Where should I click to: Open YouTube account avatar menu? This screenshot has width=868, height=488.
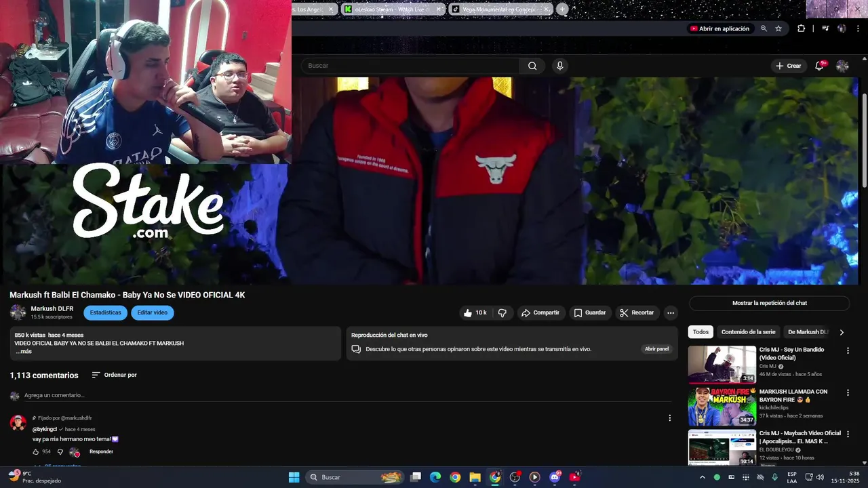pos(842,66)
